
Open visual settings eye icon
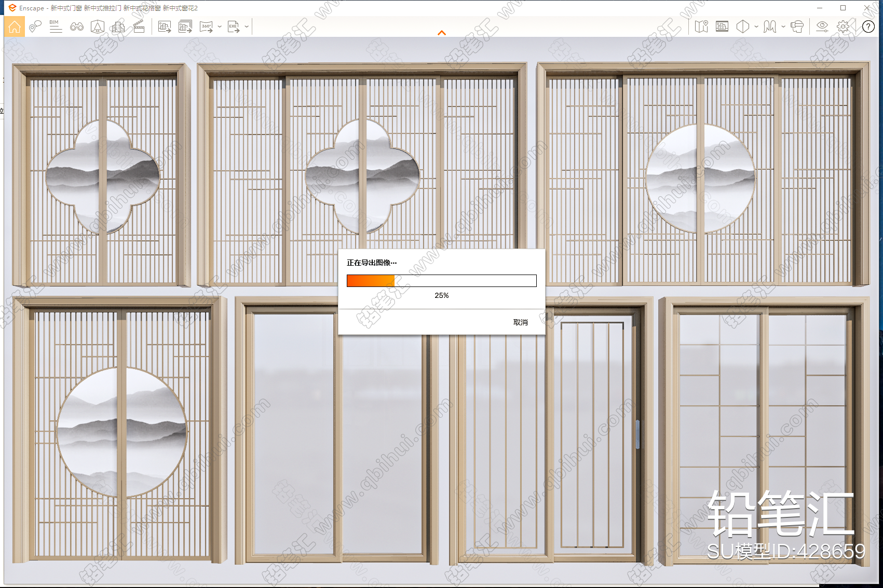click(822, 26)
